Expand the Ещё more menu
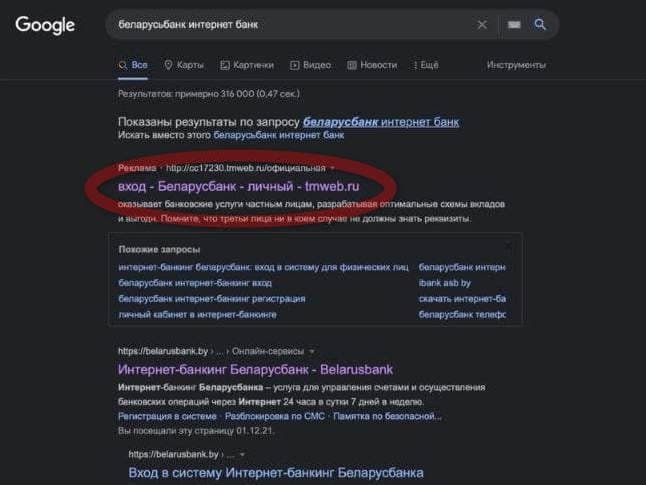 (423, 65)
